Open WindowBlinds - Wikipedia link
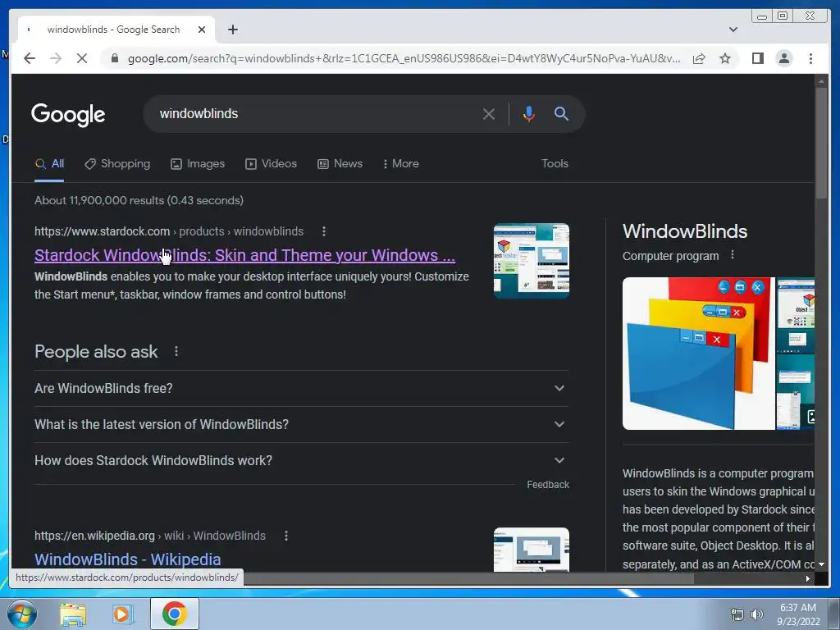 tap(127, 559)
